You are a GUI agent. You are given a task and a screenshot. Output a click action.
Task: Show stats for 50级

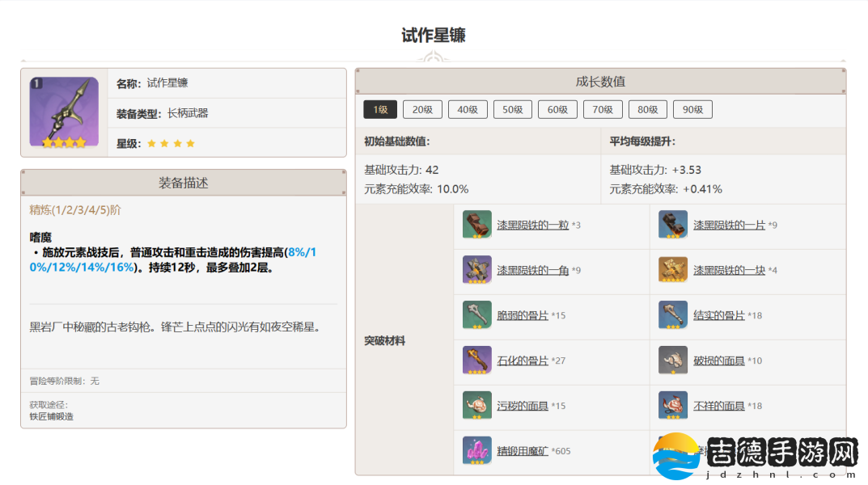pyautogui.click(x=513, y=110)
